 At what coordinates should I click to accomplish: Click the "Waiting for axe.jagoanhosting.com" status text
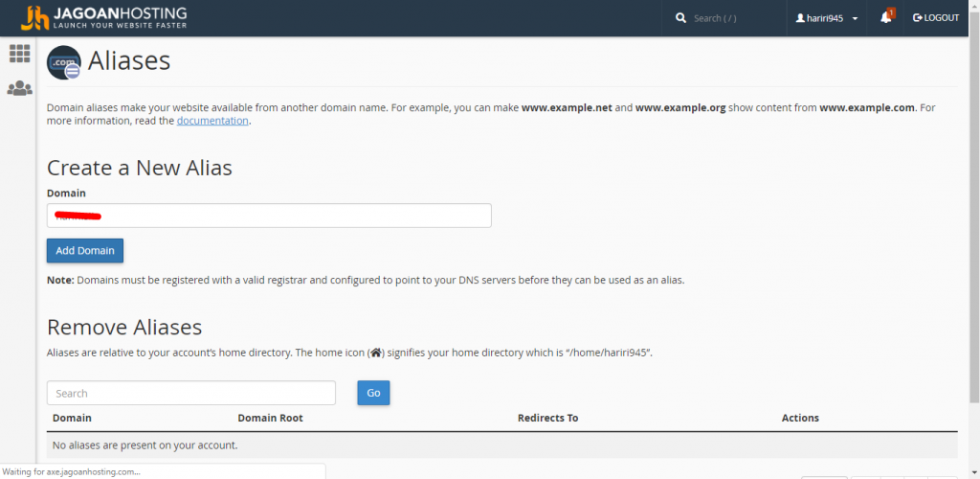(71, 472)
